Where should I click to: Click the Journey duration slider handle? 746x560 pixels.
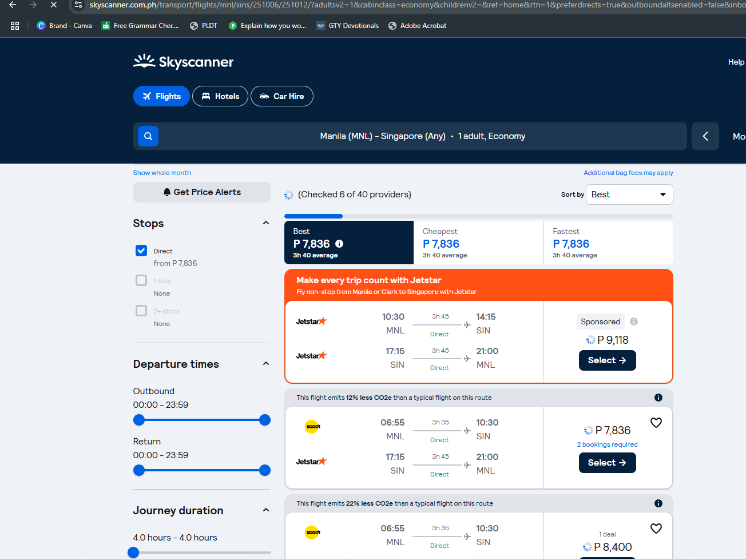(x=133, y=552)
